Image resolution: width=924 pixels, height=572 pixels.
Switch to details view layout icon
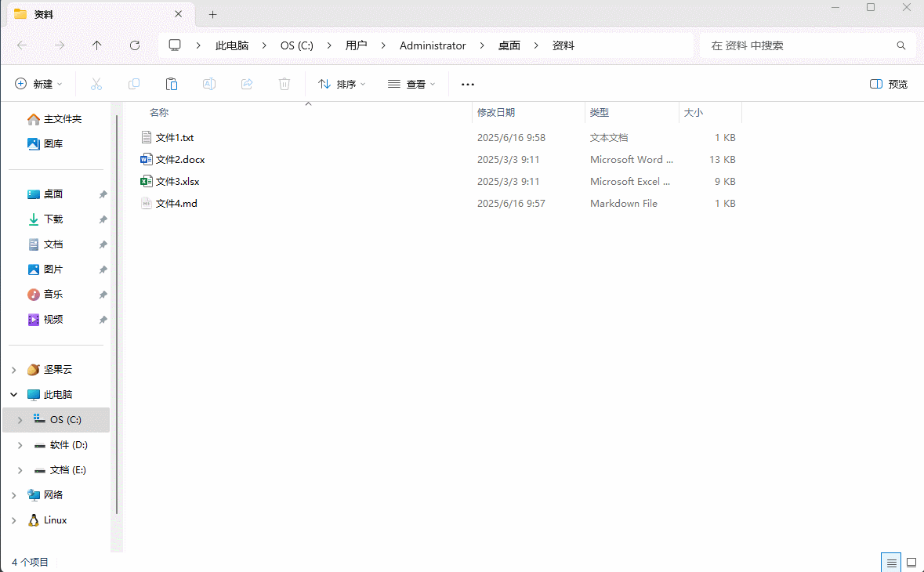pos(891,563)
